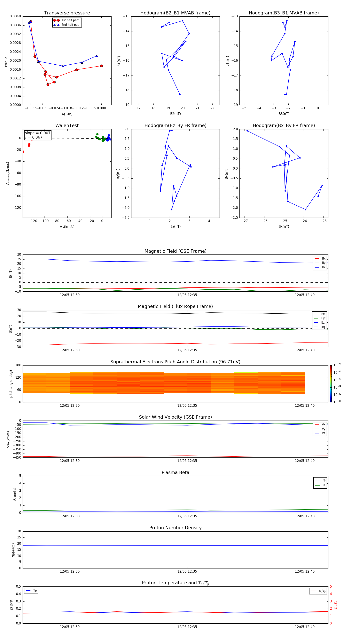Click the 'Magnetic Field (GSE Frame)' title
The height and width of the screenshot is (644, 351).
175,251
